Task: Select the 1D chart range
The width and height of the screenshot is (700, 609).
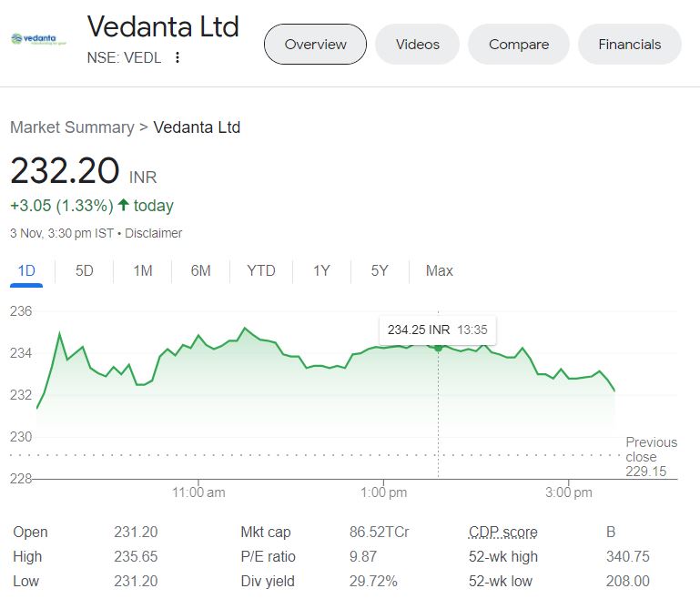Action: click(26, 270)
